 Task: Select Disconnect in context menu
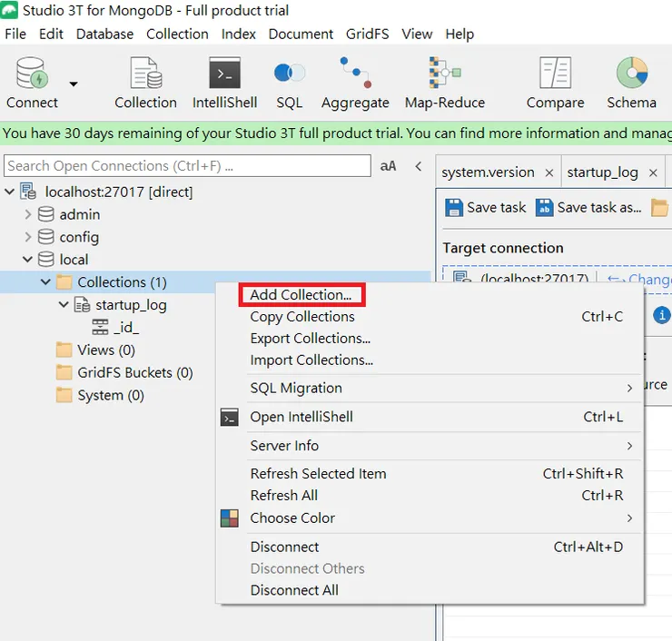click(430, 547)
